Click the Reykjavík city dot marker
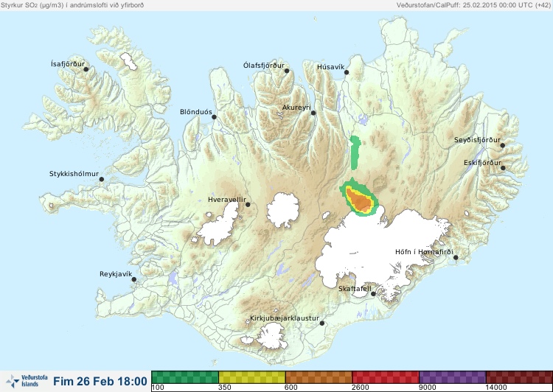Image resolution: width=553 pixels, height=392 pixels. (x=134, y=279)
